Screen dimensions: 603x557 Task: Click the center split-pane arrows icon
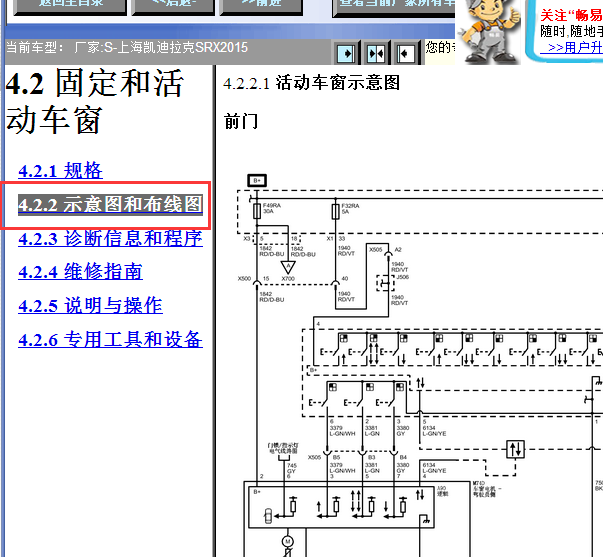(376, 53)
